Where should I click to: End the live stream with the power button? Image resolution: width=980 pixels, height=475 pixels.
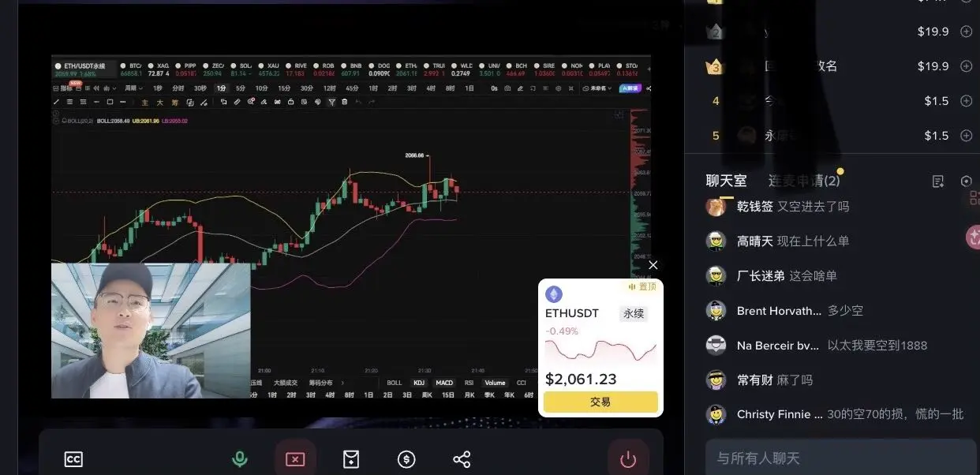(x=628, y=459)
